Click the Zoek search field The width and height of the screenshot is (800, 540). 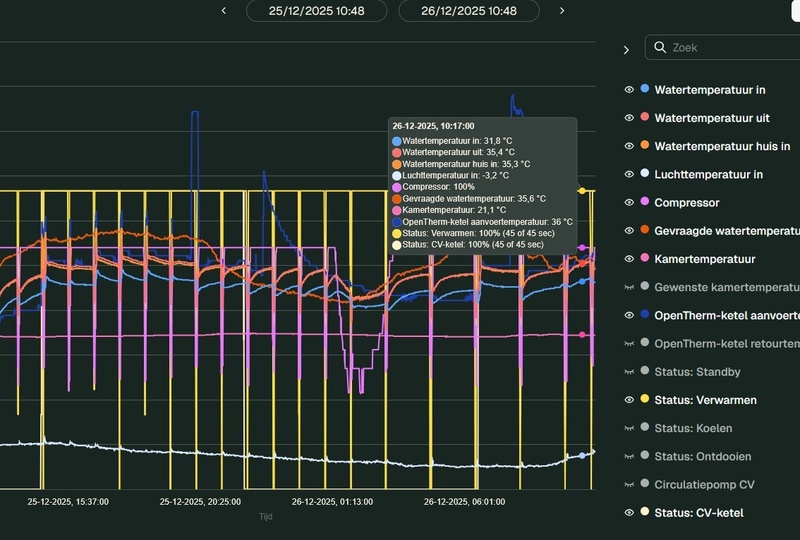(x=730, y=47)
